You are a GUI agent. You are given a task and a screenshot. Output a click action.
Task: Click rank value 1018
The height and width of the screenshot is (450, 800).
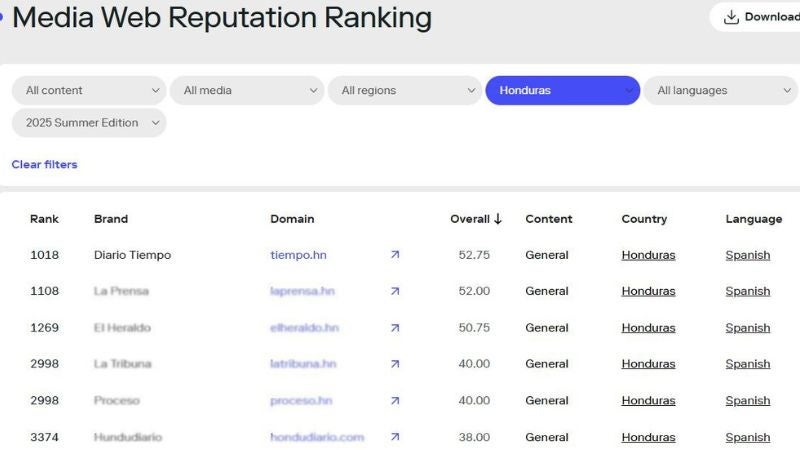pos(44,255)
